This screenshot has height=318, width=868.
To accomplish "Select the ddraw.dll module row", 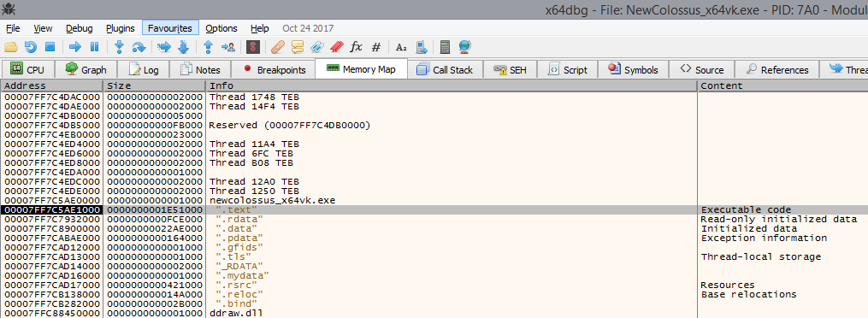I will [x=434, y=314].
